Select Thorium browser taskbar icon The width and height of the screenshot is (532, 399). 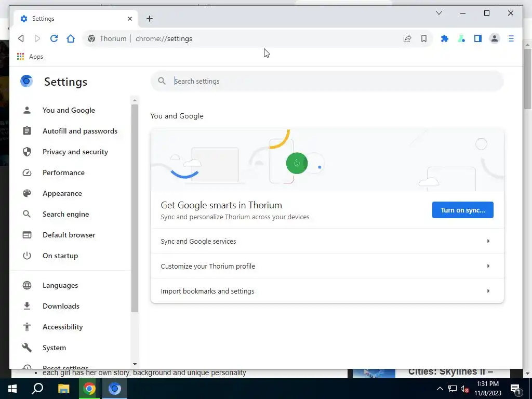(x=115, y=389)
